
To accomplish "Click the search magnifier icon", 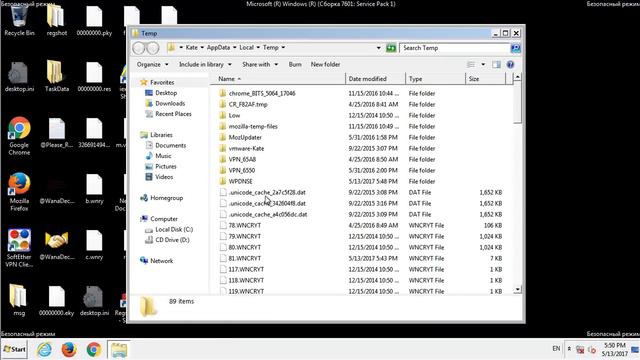I will 516,48.
